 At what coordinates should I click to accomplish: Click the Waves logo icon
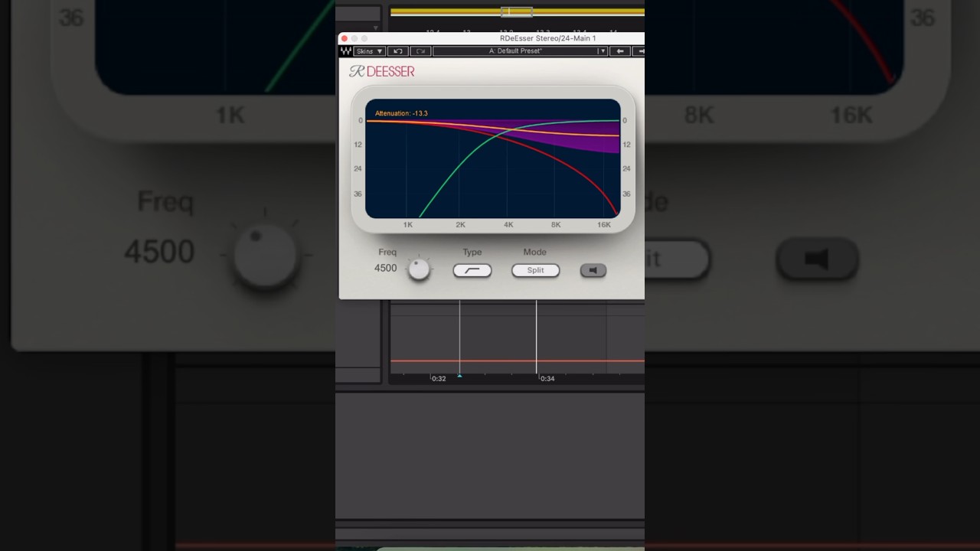346,51
